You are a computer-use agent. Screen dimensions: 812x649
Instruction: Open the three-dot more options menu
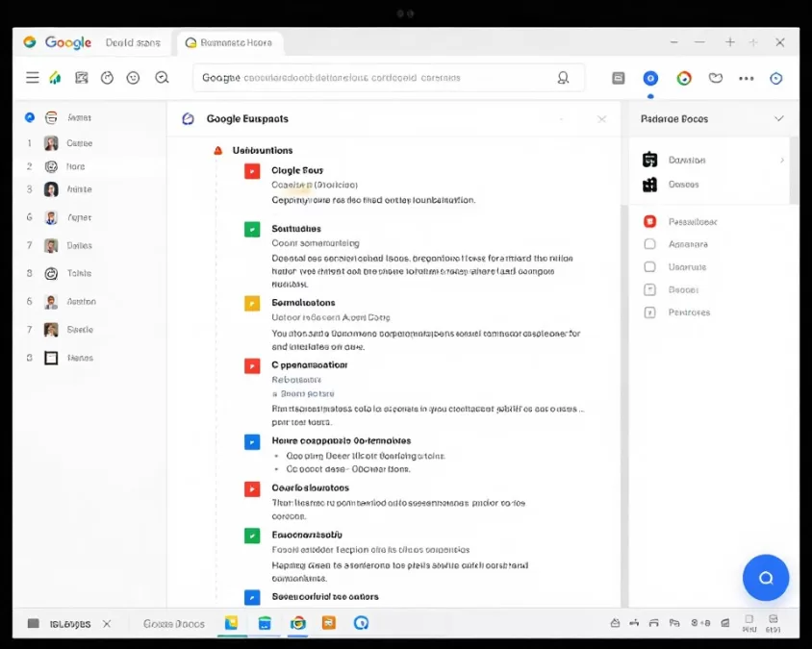coord(747,78)
